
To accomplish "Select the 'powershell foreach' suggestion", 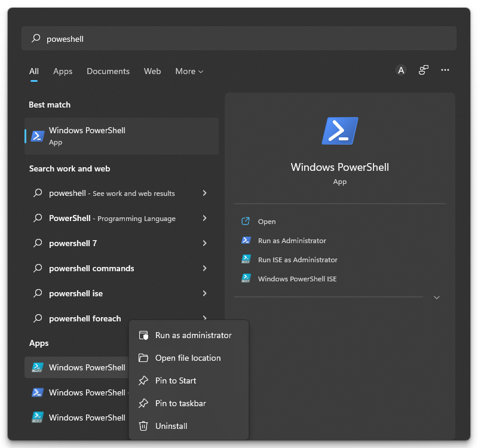I will pyautogui.click(x=85, y=318).
